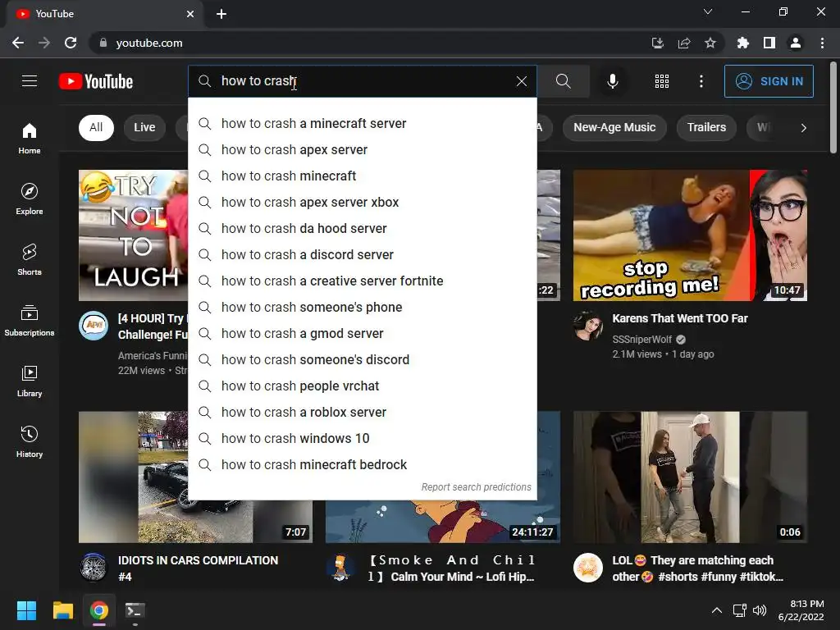The width and height of the screenshot is (840, 630).
Task: Choose suggestion 'how to crash apex server xbox'
Action: point(362,202)
